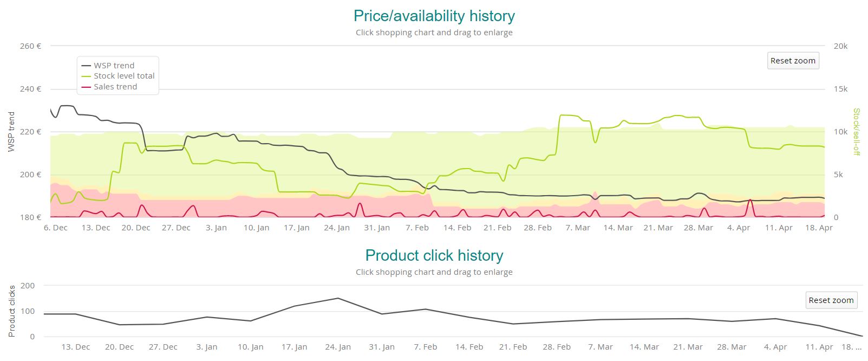Viewport: 868px width, 361px height.
Task: Toggle the Sales trend legend entry
Action: click(115, 87)
